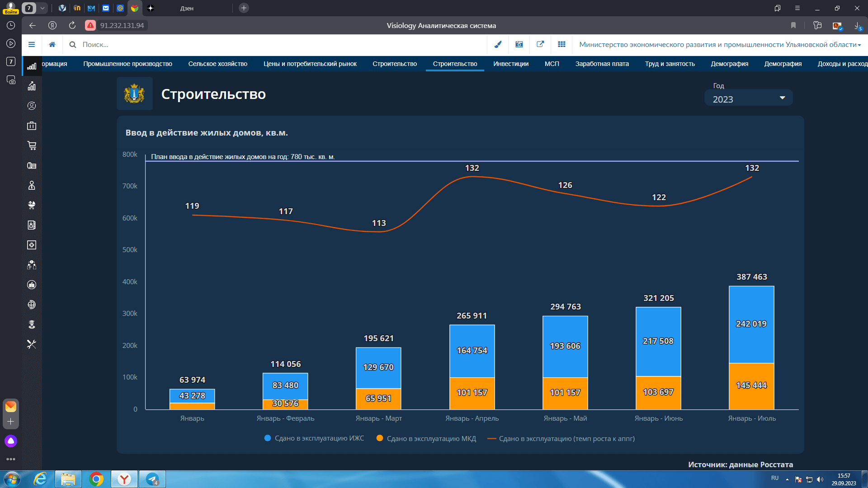This screenshot has width=868, height=488.
Task: Reload the current page
Action: coord(72,25)
